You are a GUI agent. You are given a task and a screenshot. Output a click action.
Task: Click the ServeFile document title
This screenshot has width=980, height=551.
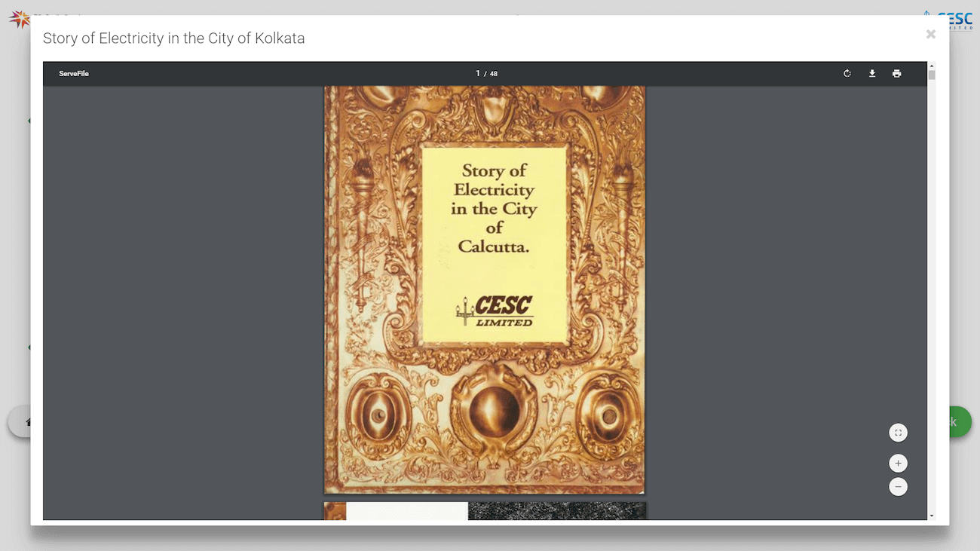pos(74,74)
